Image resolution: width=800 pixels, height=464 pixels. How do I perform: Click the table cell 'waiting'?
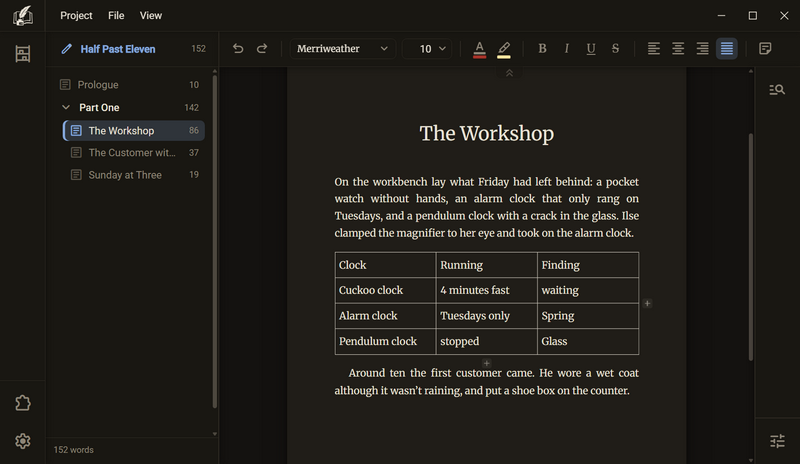click(588, 290)
